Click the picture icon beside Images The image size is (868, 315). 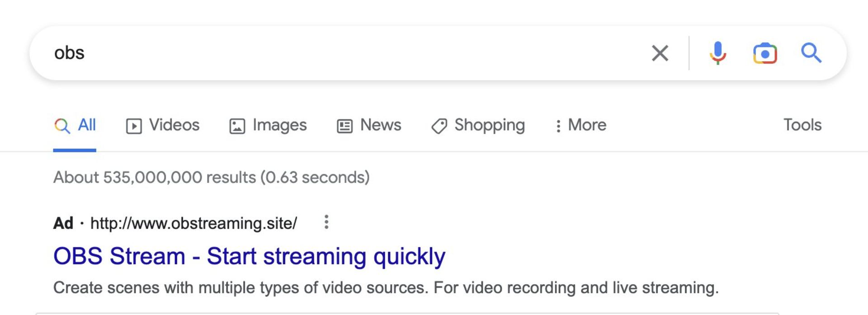(237, 126)
